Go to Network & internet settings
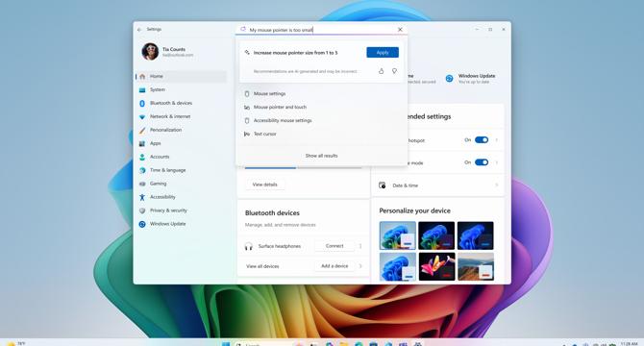 pyautogui.click(x=181, y=116)
